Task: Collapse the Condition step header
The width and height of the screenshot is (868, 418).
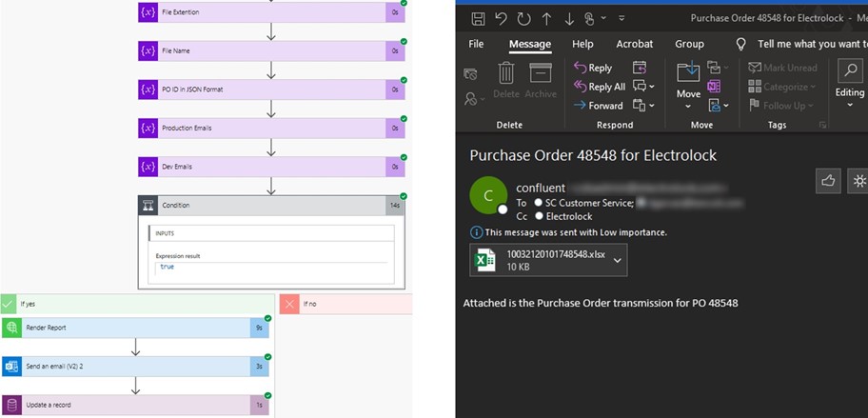Action: click(x=271, y=206)
